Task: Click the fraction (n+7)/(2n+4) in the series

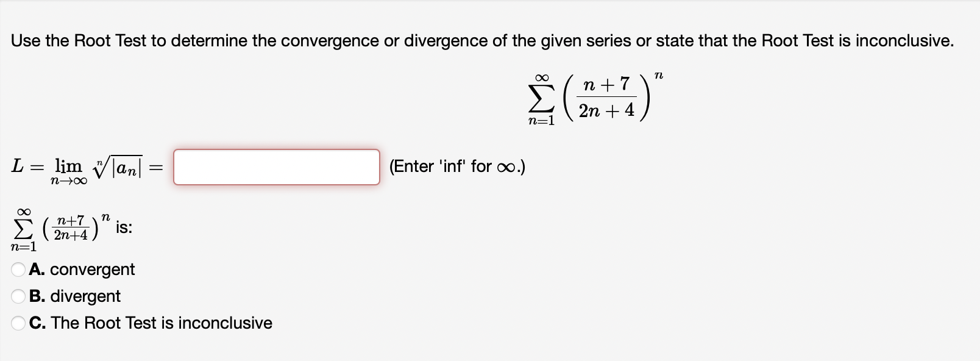Action: [606, 96]
